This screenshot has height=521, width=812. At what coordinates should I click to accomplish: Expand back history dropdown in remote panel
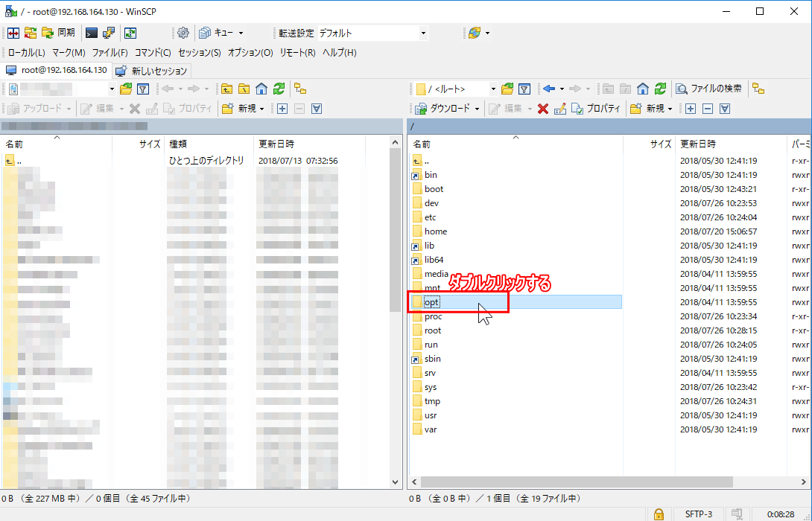(562, 89)
